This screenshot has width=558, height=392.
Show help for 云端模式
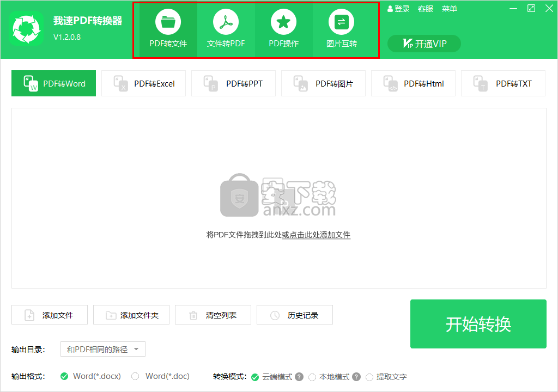click(299, 377)
